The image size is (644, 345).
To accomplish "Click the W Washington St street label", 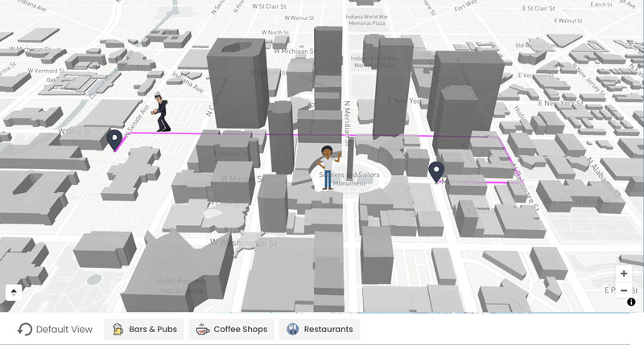I will [x=243, y=241].
